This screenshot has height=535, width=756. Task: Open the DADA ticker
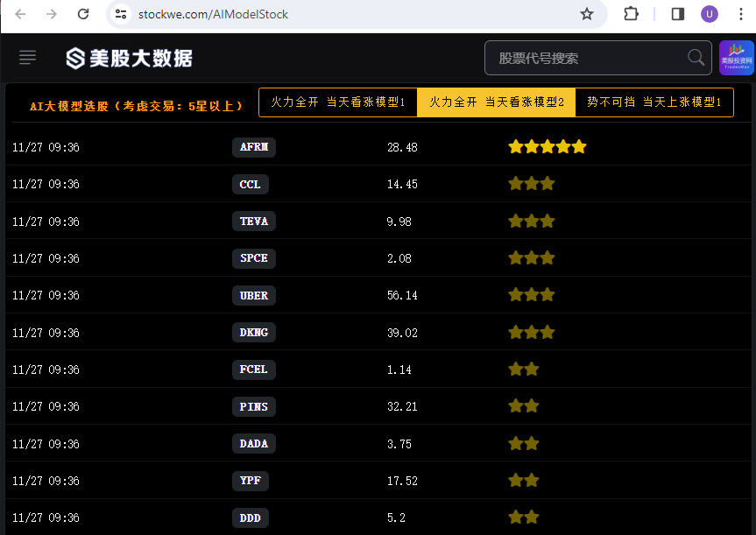254,444
